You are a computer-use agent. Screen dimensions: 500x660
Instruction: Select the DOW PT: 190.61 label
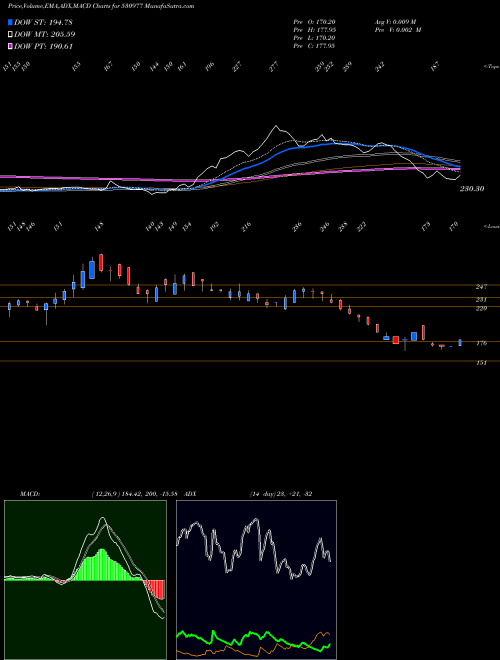point(43,47)
